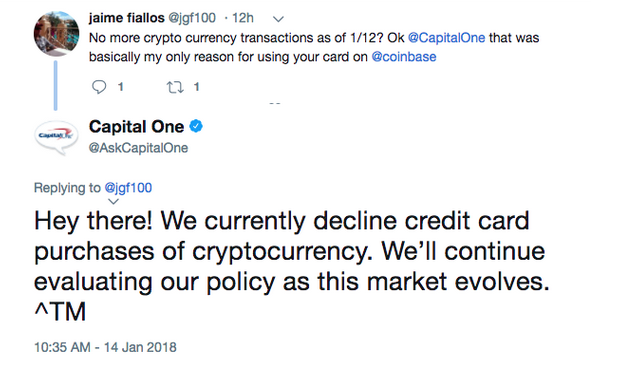Click the @jgf100 handle beside jaime fiallos
639x384 pixels.
tap(192, 18)
